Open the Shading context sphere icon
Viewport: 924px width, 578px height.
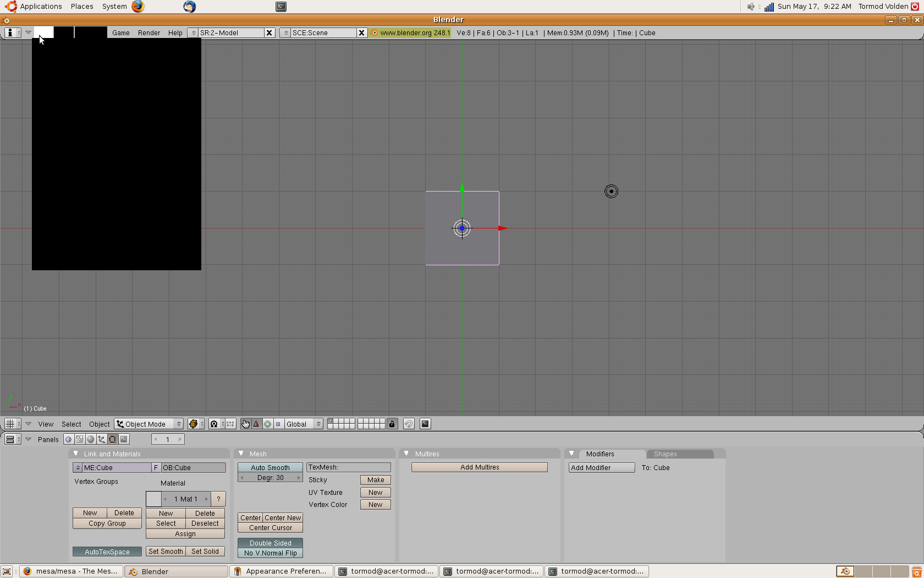(91, 439)
